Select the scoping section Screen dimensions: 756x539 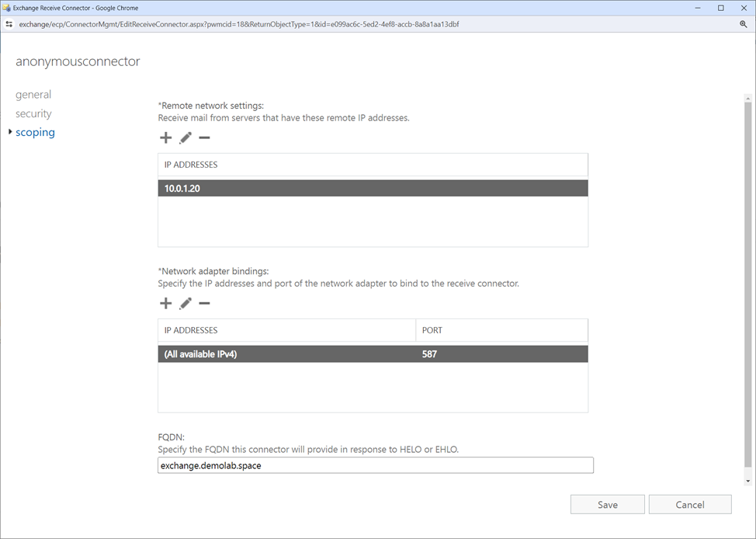pos(35,132)
